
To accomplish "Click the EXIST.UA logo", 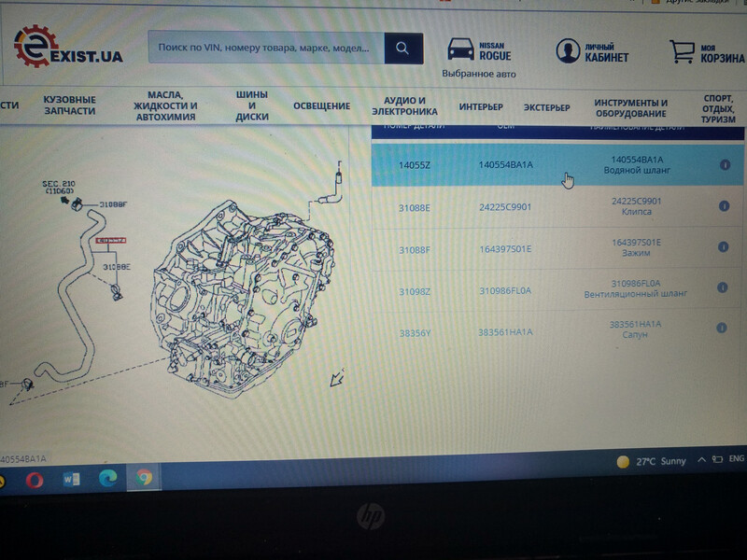I will [70, 52].
